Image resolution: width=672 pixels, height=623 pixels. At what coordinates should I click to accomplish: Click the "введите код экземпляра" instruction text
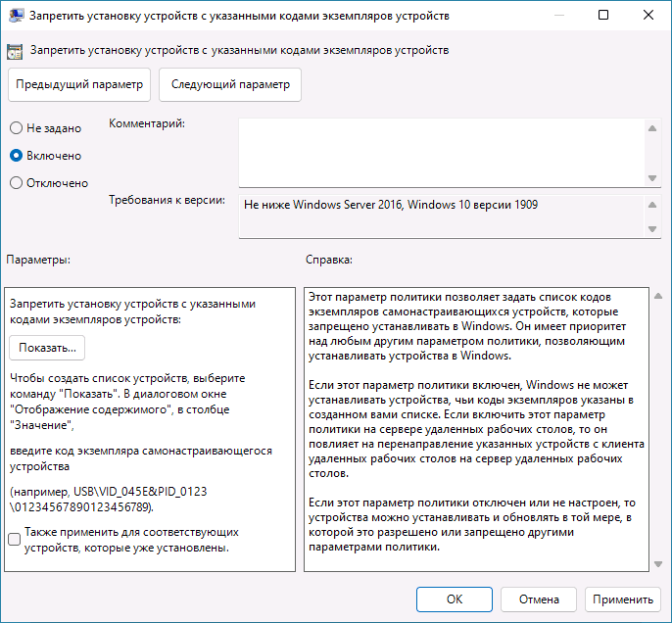[141, 458]
